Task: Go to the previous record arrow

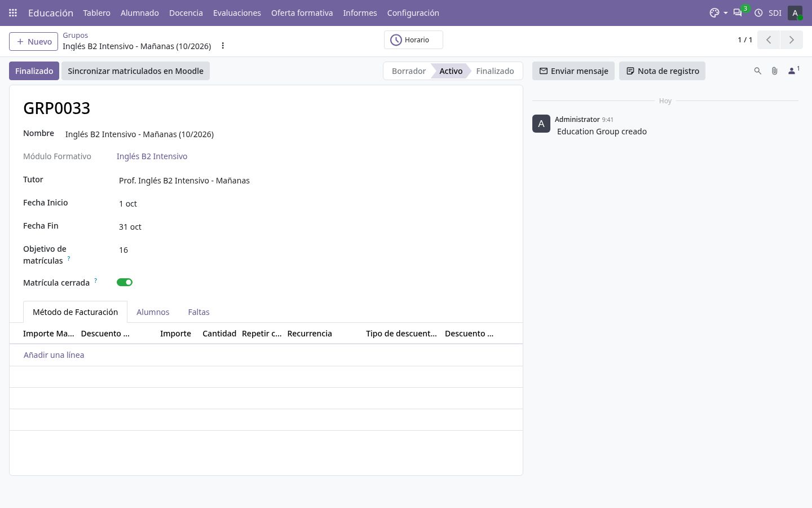Action: pos(769,40)
